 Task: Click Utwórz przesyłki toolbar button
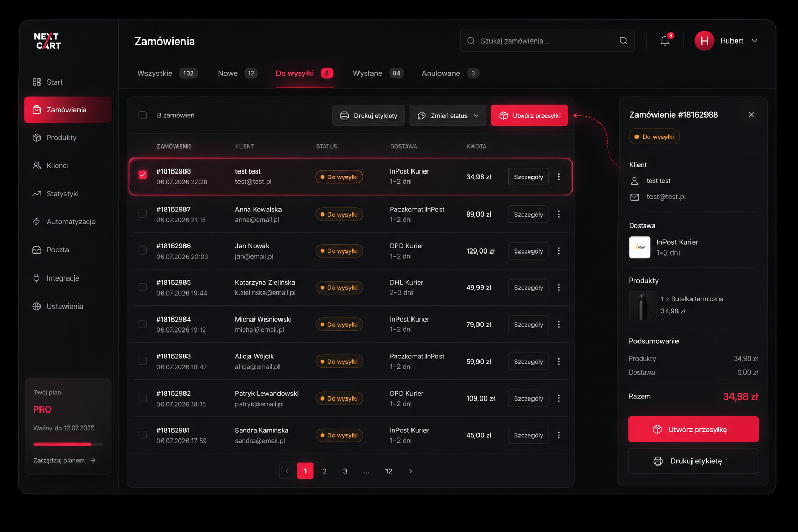tap(529, 115)
